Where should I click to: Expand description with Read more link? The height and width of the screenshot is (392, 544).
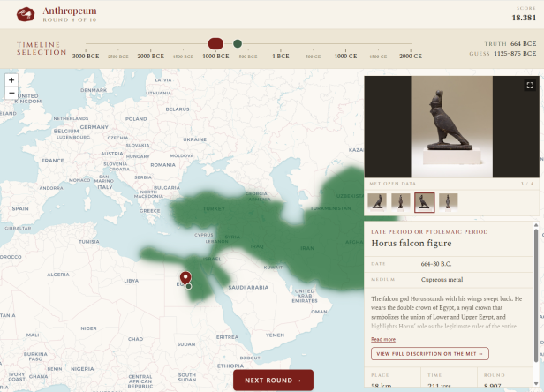(x=383, y=339)
